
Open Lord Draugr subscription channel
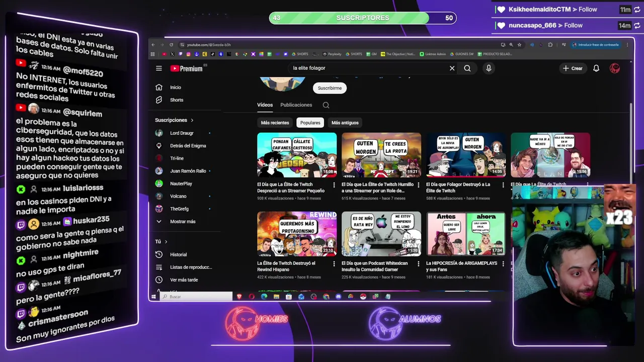182,133
